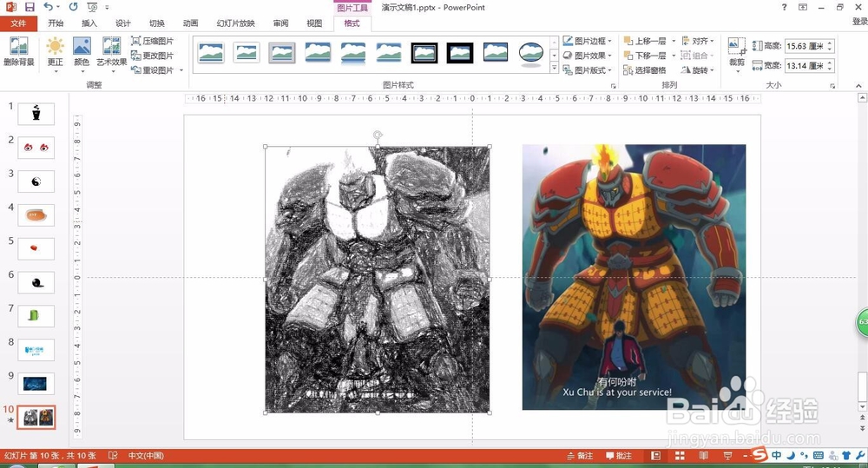Select slide 3 thumbnail with yin-yang
The image size is (868, 468).
click(36, 181)
